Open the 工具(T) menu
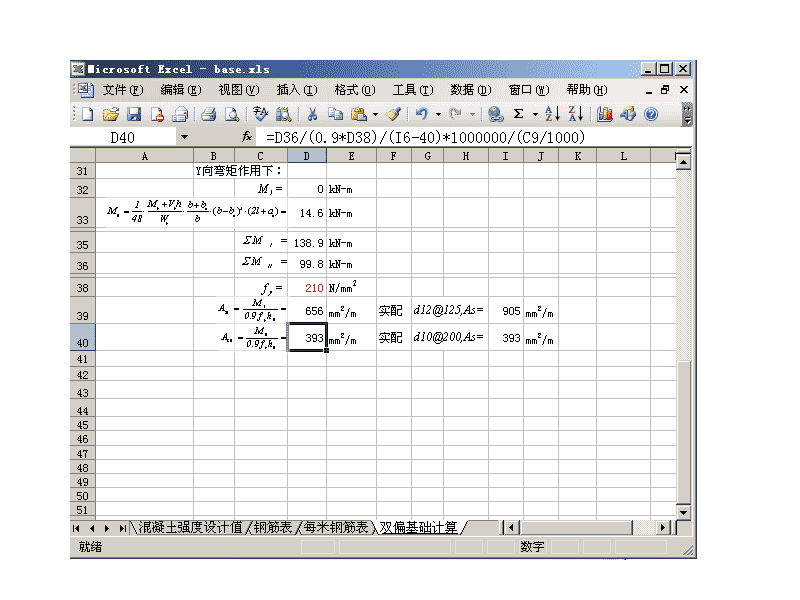 click(x=413, y=90)
